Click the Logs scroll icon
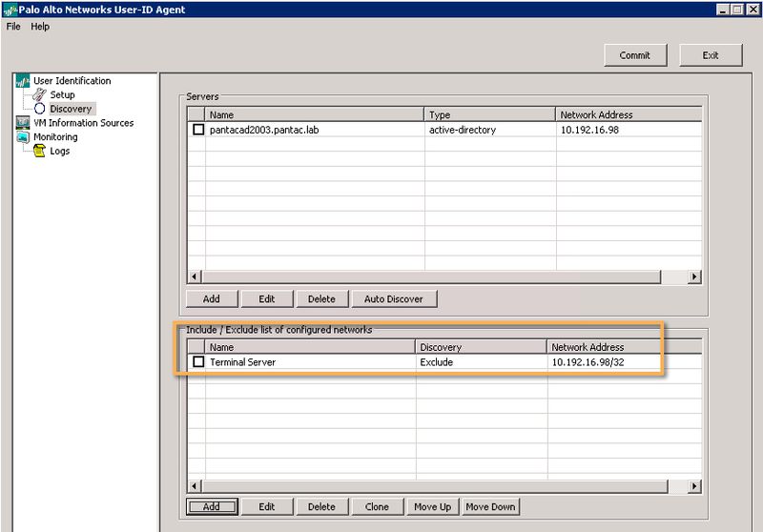Viewport: 763px width, 532px height. 39,151
